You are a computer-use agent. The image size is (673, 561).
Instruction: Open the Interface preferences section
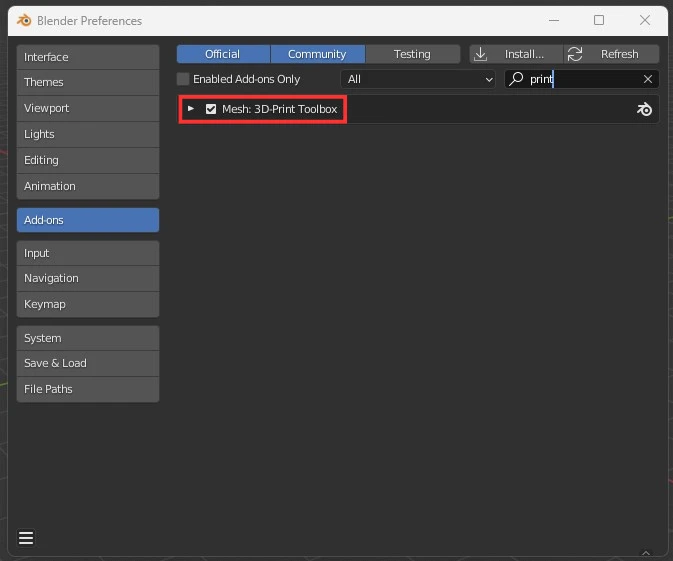(88, 57)
